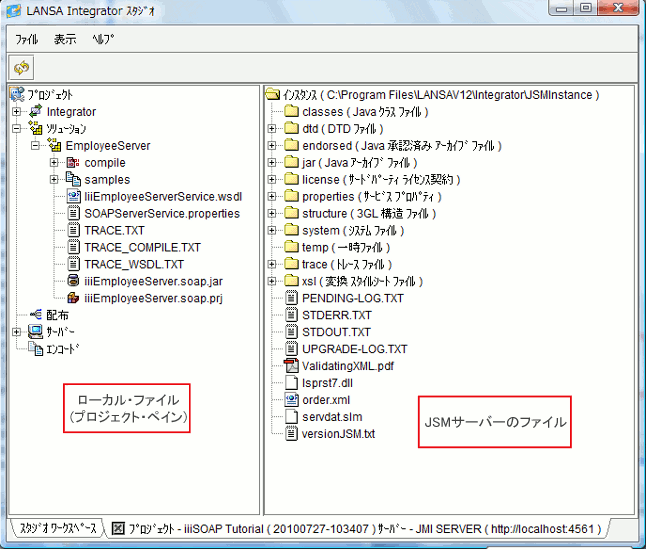This screenshot has height=550, width=646.
Task: Select UPGRADE-LOG.TXT file
Action: click(x=354, y=349)
